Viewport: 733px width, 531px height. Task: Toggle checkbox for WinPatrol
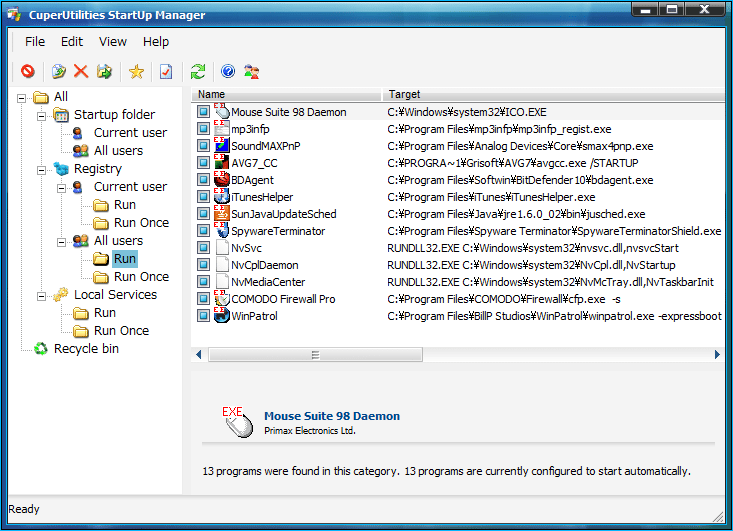pyautogui.click(x=203, y=316)
